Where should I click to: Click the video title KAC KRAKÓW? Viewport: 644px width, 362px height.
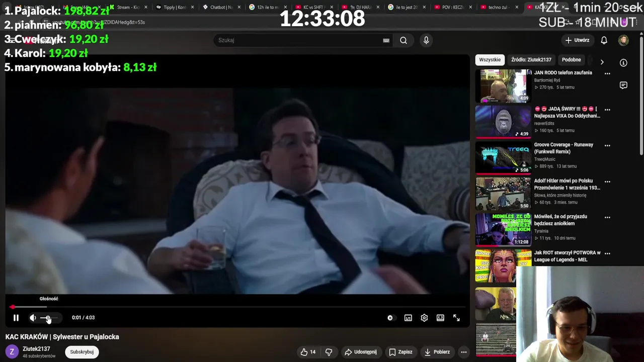point(62,337)
